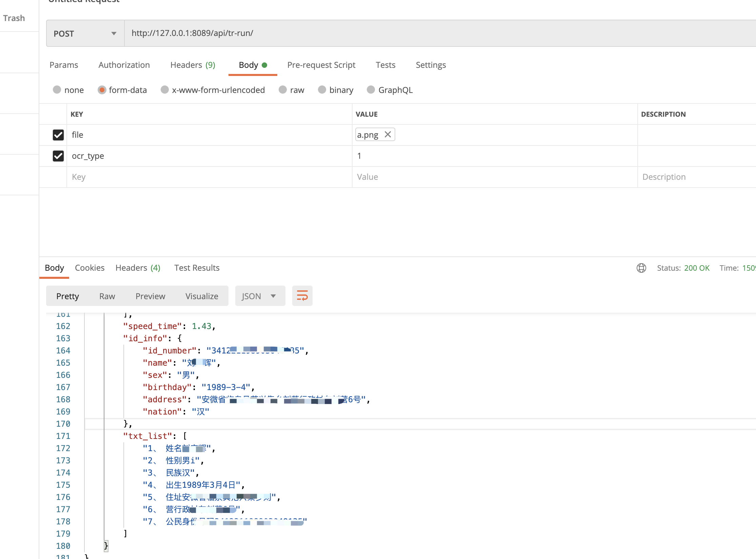Image resolution: width=756 pixels, height=559 pixels.
Task: Remove the a.png file attachment
Action: (x=388, y=135)
